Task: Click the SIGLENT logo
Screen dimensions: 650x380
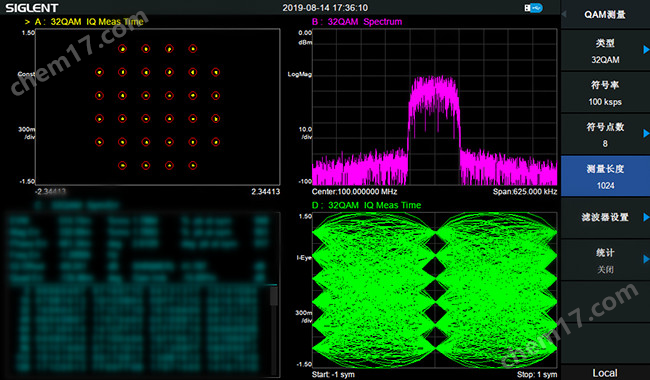Action: point(32,8)
